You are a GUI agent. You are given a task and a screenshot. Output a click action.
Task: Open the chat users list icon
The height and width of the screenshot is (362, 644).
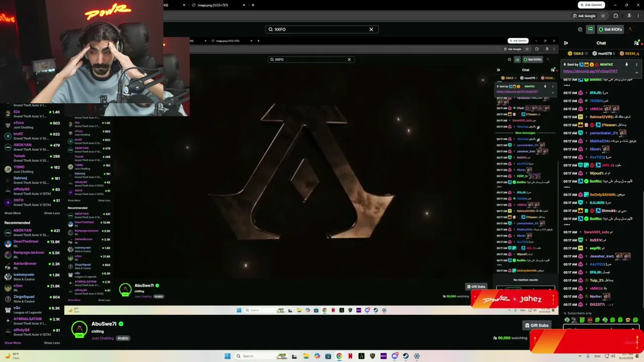[636, 43]
